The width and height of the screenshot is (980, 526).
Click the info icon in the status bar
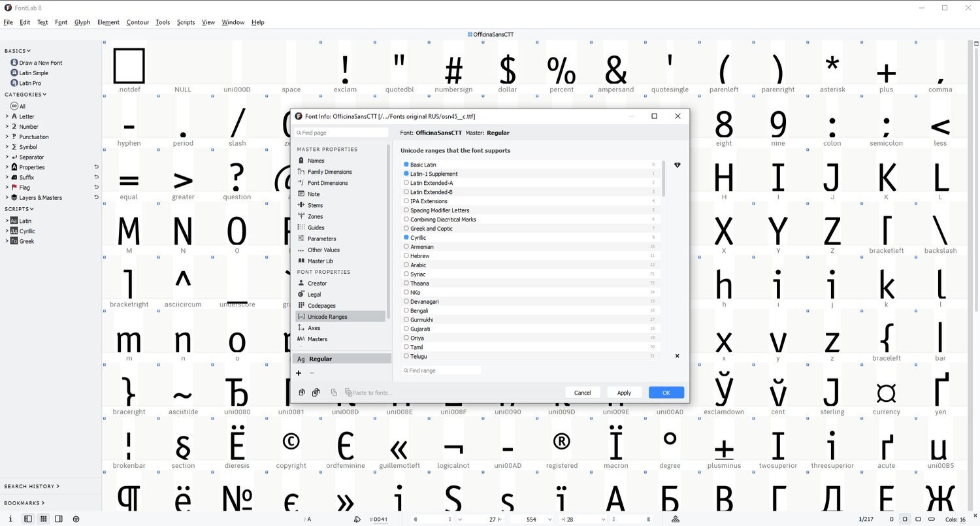coord(10,519)
